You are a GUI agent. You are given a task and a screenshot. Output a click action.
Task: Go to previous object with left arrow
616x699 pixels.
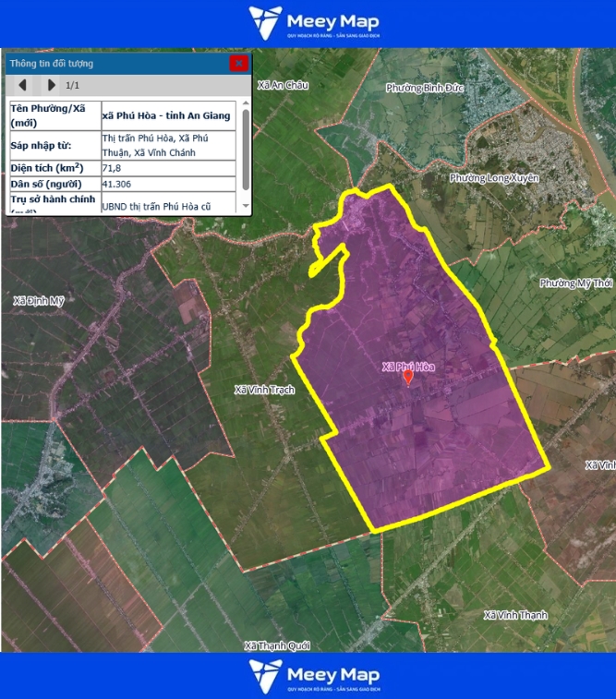22,85
